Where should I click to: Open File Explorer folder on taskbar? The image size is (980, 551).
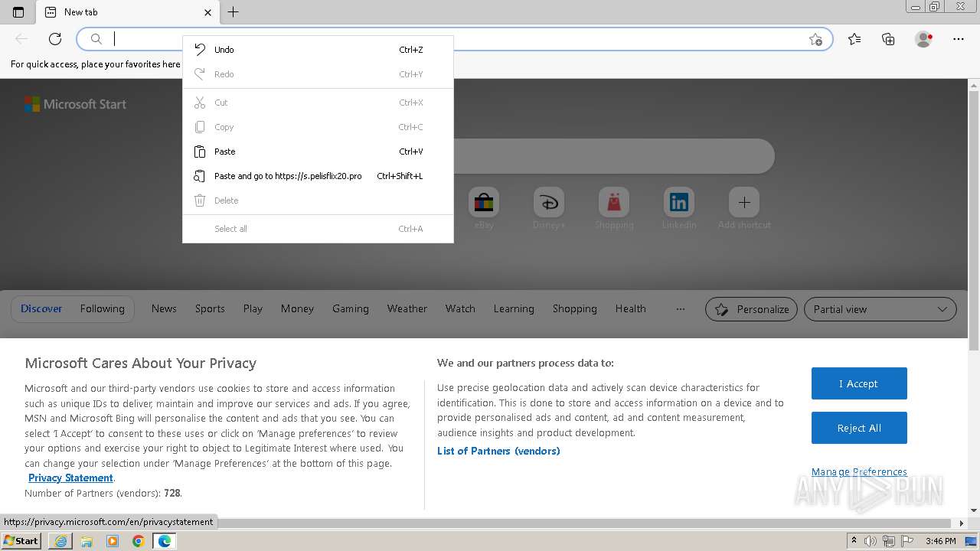click(x=87, y=541)
